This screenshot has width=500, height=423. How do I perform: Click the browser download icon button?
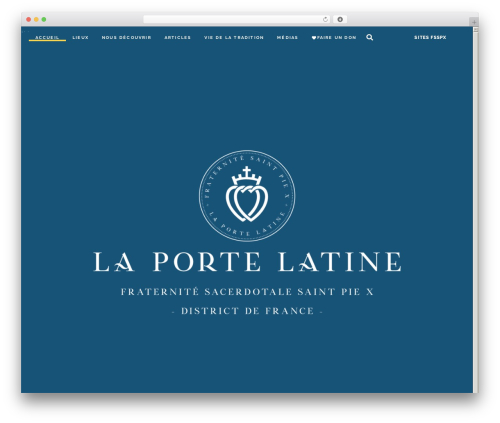[x=340, y=19]
